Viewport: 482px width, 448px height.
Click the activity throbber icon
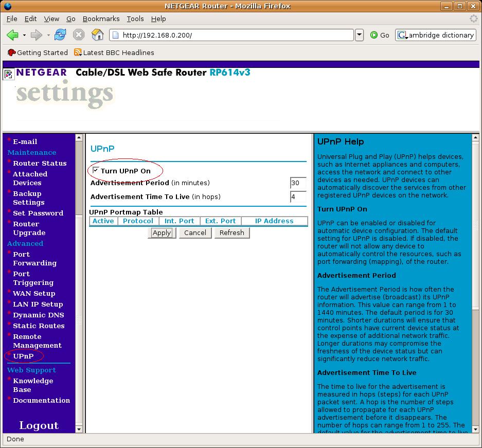tap(473, 19)
